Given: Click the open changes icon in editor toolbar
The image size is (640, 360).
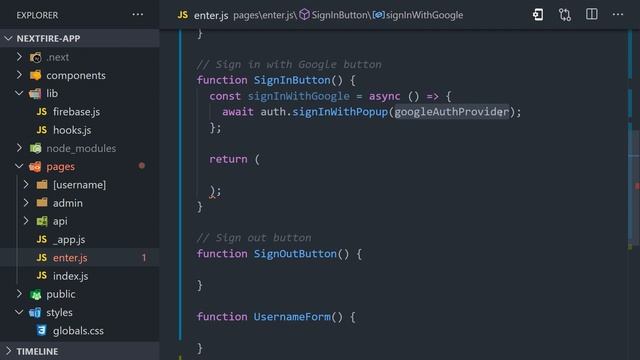Looking at the screenshot, I should click(x=538, y=15).
